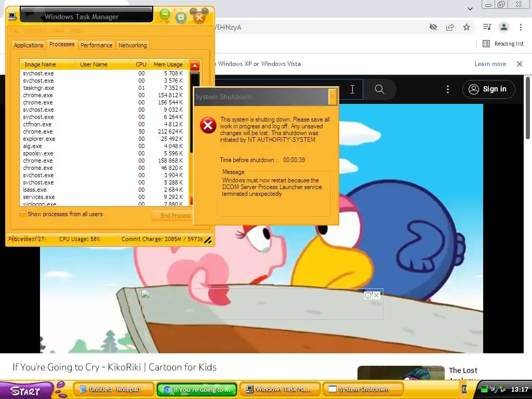Select the taskmgr.exe process row
This screenshot has width=532, height=399.
pyautogui.click(x=103, y=88)
